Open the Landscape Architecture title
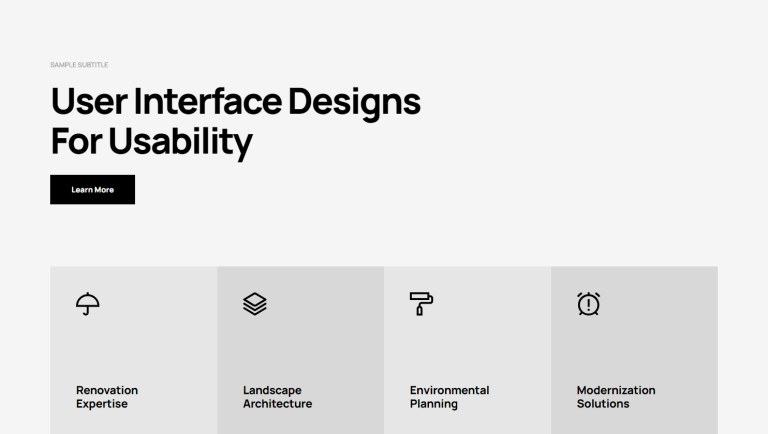768x434 pixels. click(277, 397)
